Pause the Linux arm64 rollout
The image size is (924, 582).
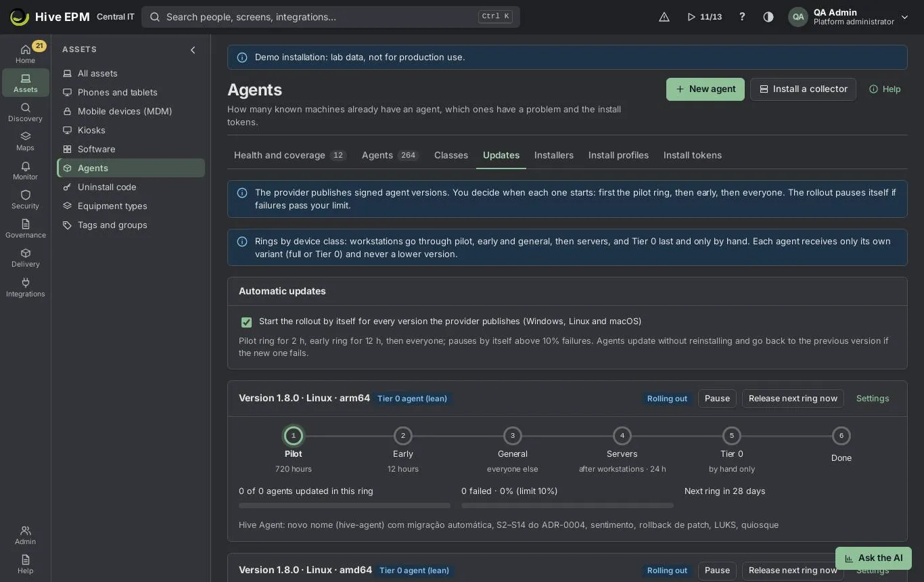click(717, 399)
